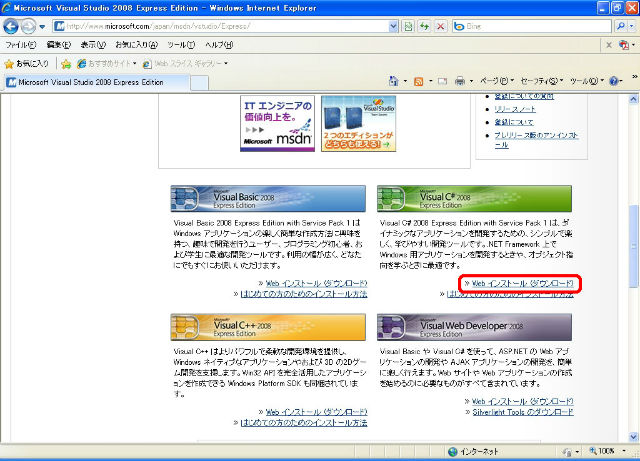Open the recent pages dropdown next to Forward
Viewport: 640px width, 461px height.
[x=42, y=27]
